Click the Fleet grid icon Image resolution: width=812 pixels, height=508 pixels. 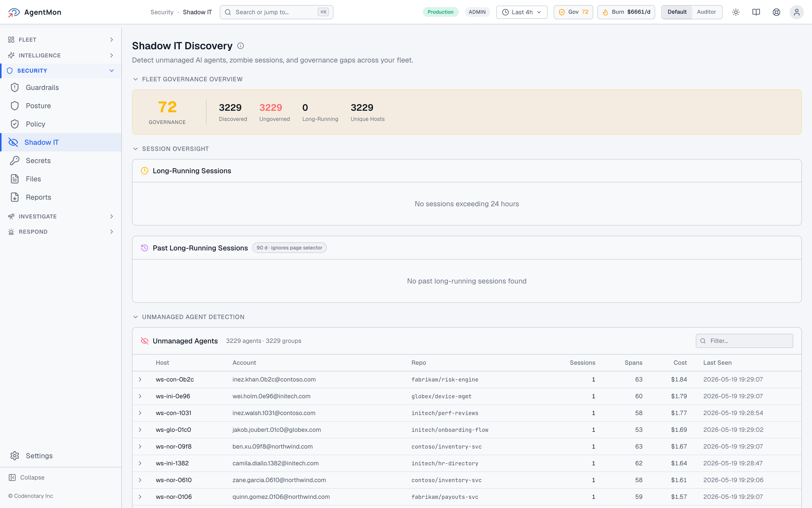coord(11,40)
